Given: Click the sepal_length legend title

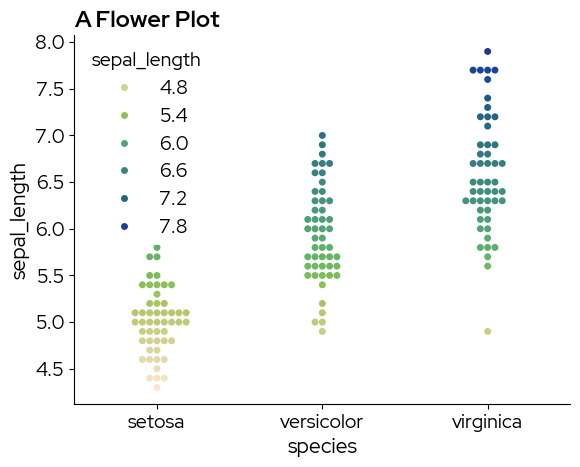Looking at the screenshot, I should [x=146, y=60].
